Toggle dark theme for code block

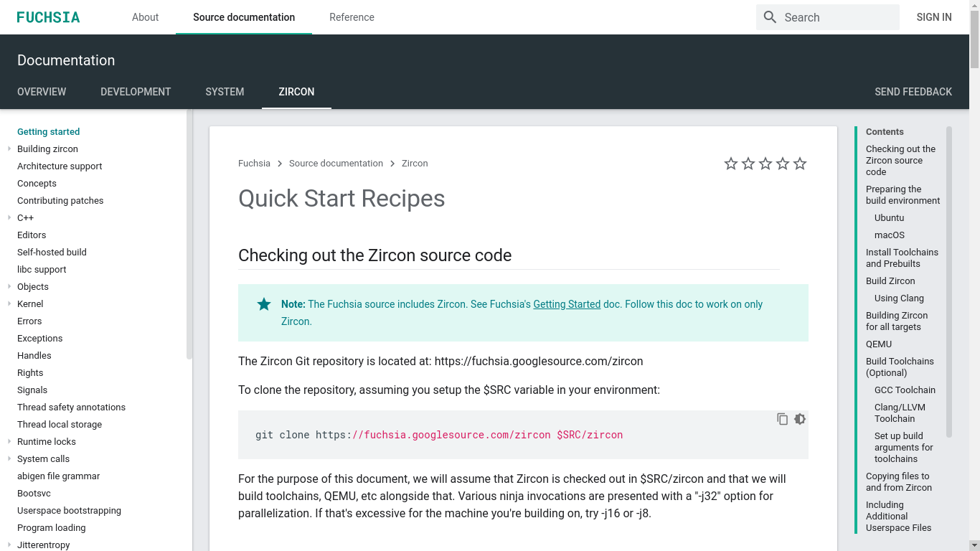(x=800, y=419)
